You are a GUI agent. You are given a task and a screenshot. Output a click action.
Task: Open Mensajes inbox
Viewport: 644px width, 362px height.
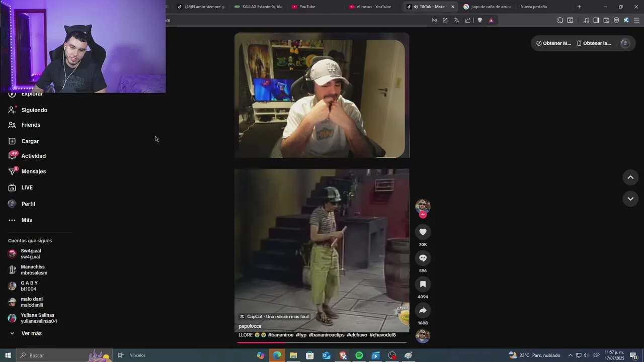33,171
